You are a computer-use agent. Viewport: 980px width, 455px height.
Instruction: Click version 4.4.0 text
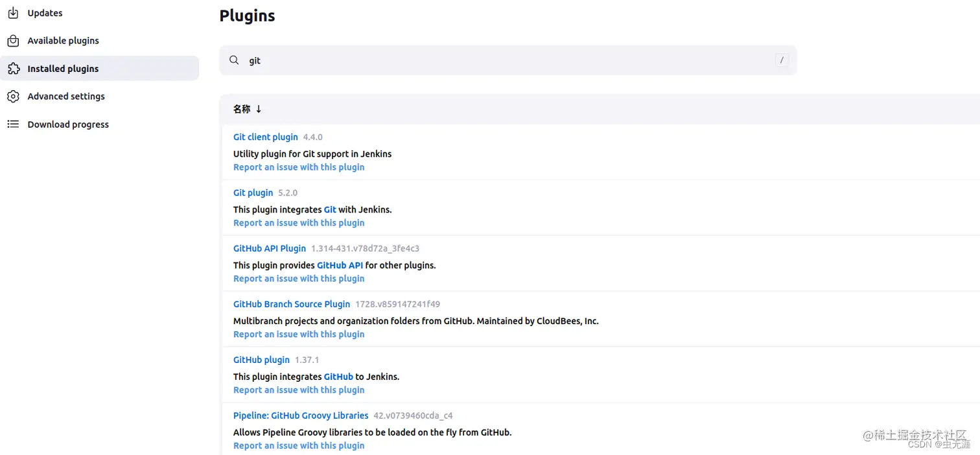coord(312,137)
